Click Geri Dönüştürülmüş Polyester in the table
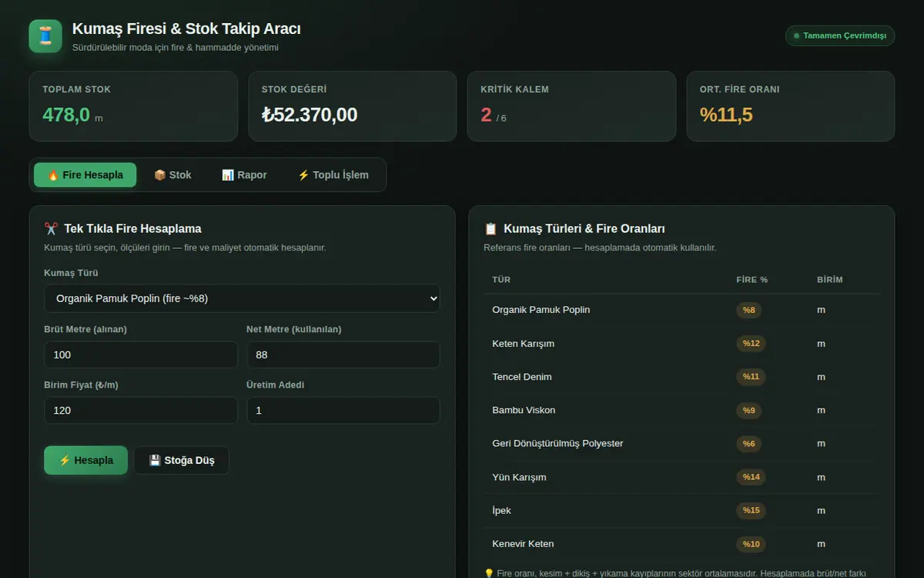 557,443
